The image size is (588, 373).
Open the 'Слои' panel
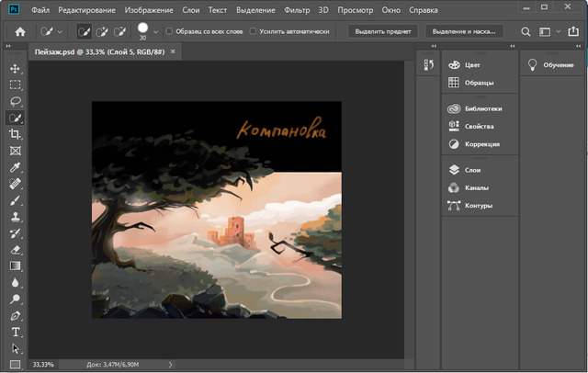coord(472,170)
